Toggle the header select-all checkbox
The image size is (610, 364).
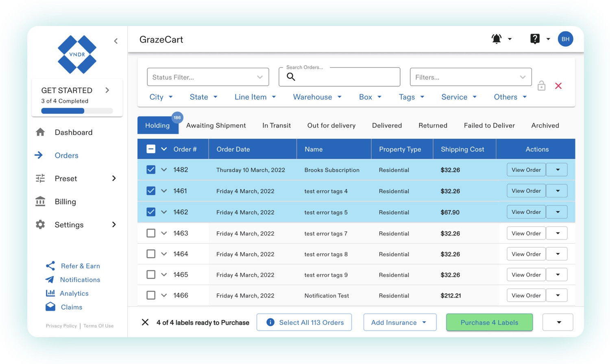[151, 149]
